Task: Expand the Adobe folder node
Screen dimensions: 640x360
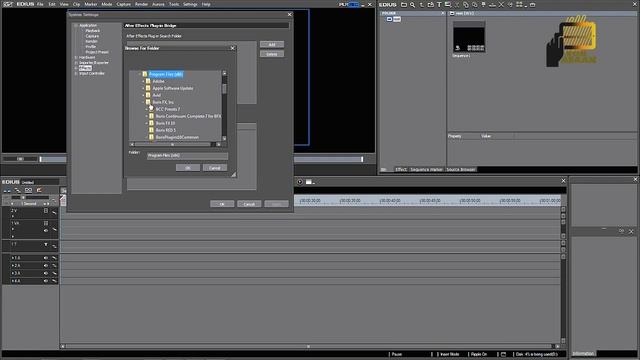Action: tap(143, 81)
